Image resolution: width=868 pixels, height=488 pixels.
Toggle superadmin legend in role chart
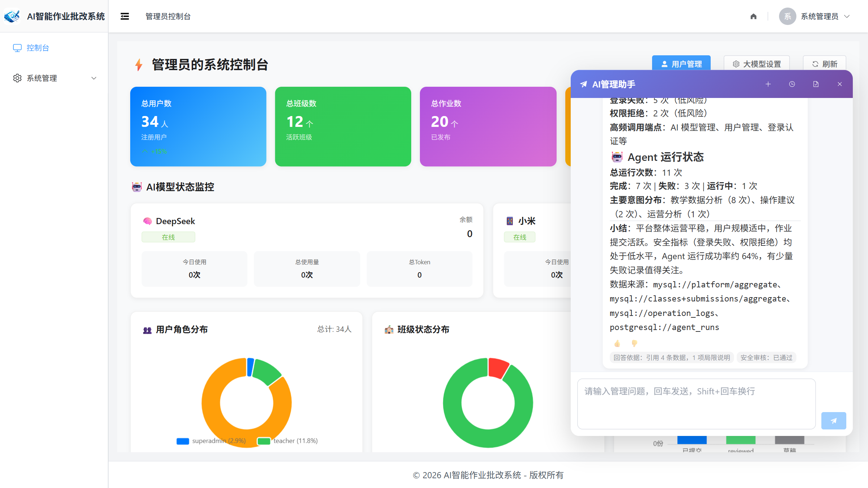coord(211,441)
